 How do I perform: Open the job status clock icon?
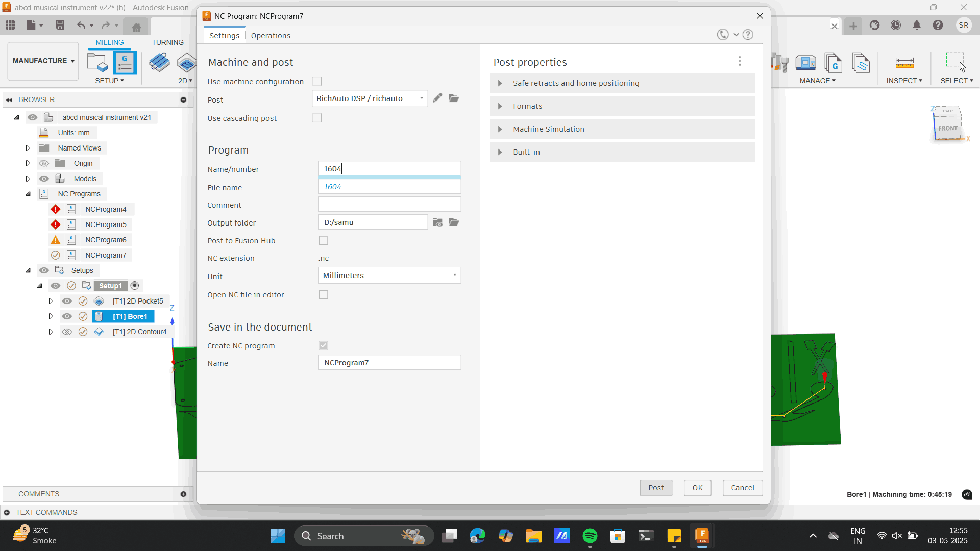(896, 25)
